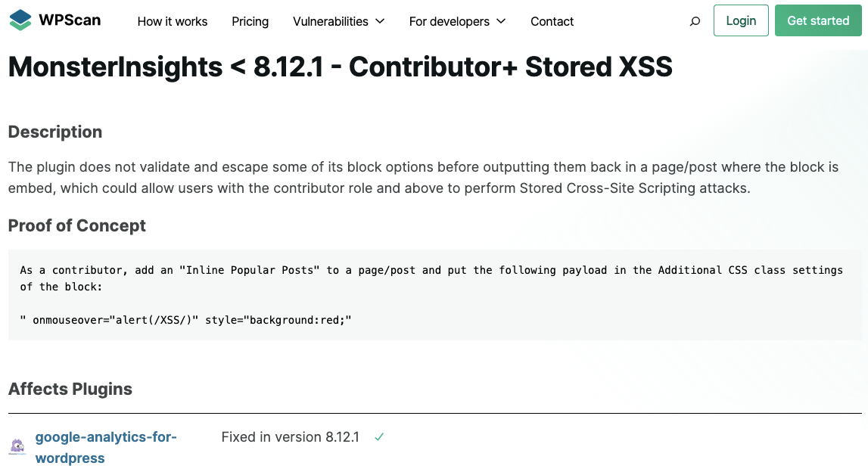Image resolution: width=868 pixels, height=475 pixels.
Task: Click the WPScan logo icon
Action: (20, 20)
